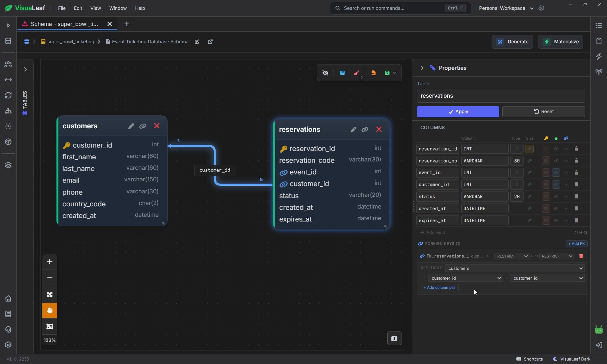Viewport: 607px width, 364px height.
Task: Click the red brush icon in canvas toolbar
Action: tap(357, 73)
